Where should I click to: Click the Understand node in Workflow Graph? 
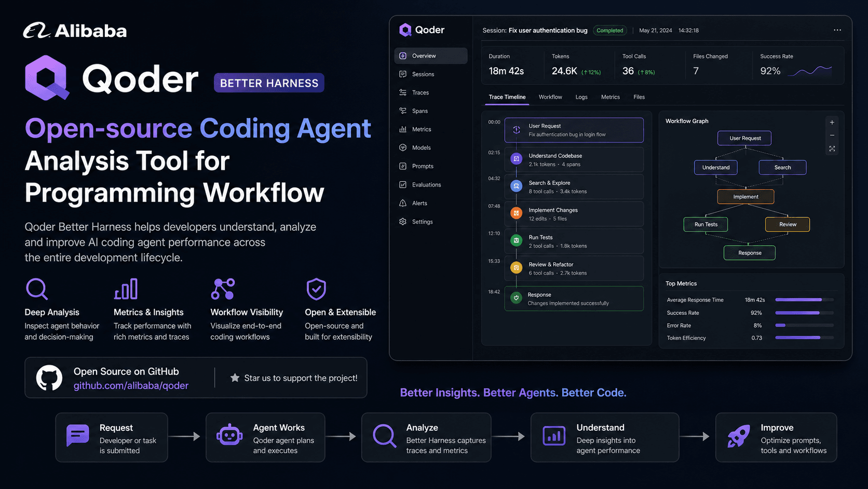click(x=716, y=167)
